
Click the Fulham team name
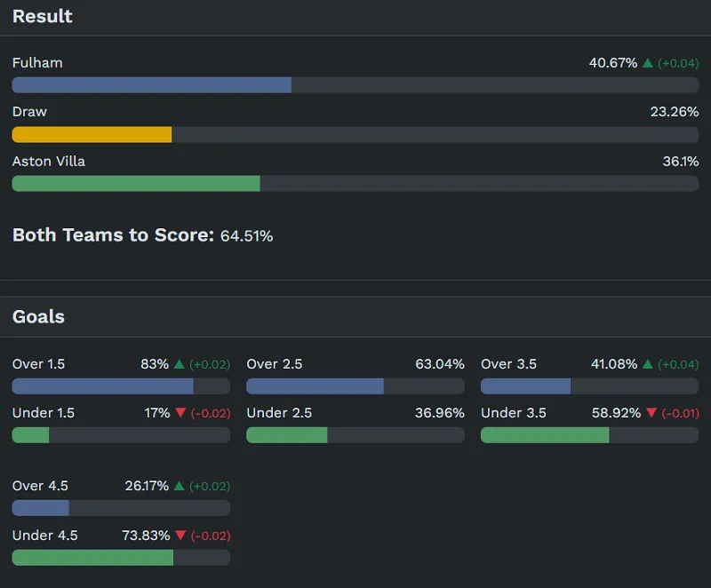coord(37,63)
